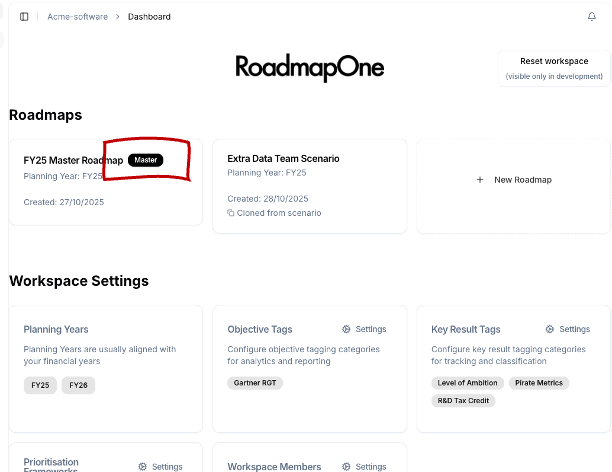The width and height of the screenshot is (612, 472).
Task: Click the plus icon for New Roadmap
Action: tap(480, 180)
